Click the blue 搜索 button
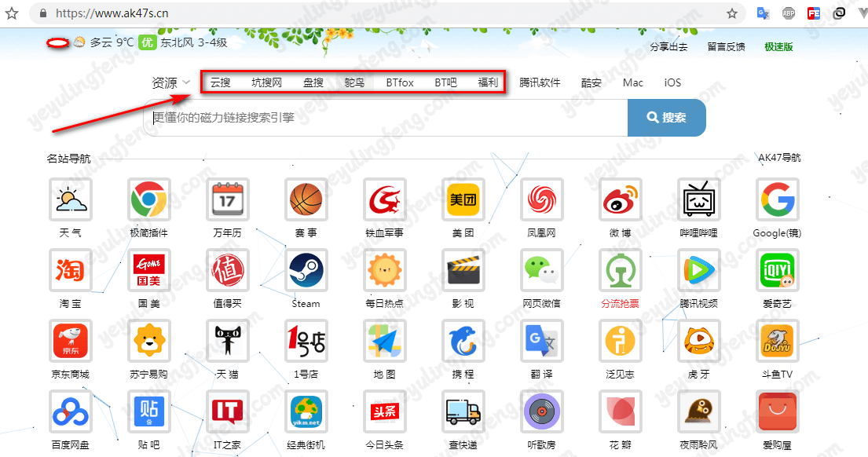 pyautogui.click(x=666, y=117)
